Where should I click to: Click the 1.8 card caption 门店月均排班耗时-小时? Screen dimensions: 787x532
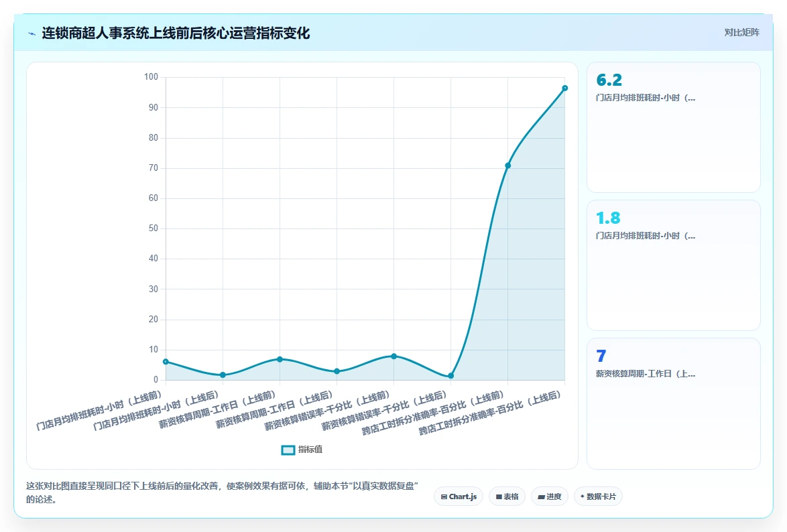coord(646,235)
